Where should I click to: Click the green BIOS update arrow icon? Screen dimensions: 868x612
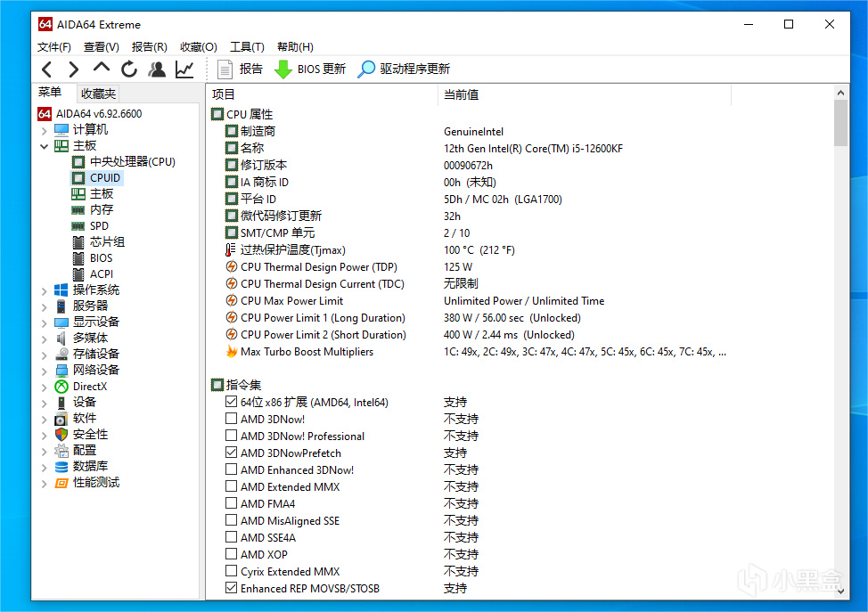point(283,69)
